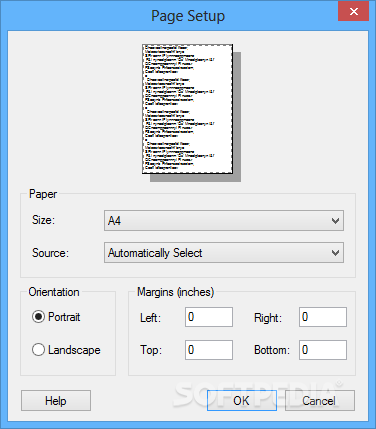Click the Margins (inches) group label
Viewport: 376px width, 429px height.
(176, 292)
